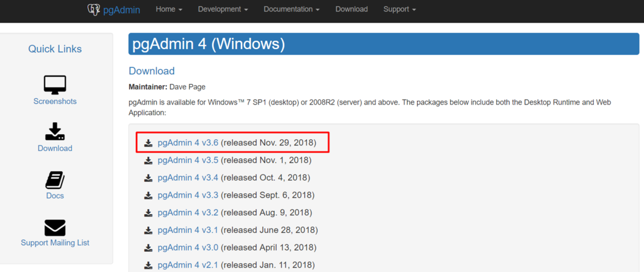644x272 pixels.
Task: Click the (released June 28, 2018) text
Action: pos(269,230)
